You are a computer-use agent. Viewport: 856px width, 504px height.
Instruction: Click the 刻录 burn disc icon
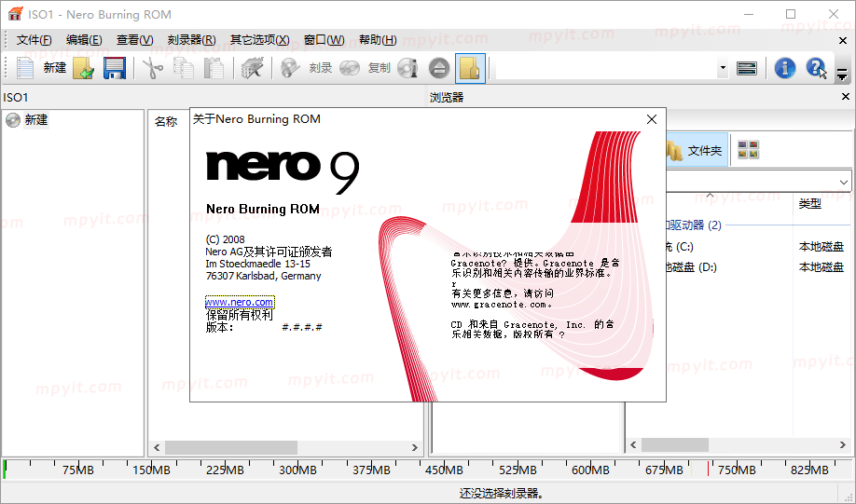(290, 68)
